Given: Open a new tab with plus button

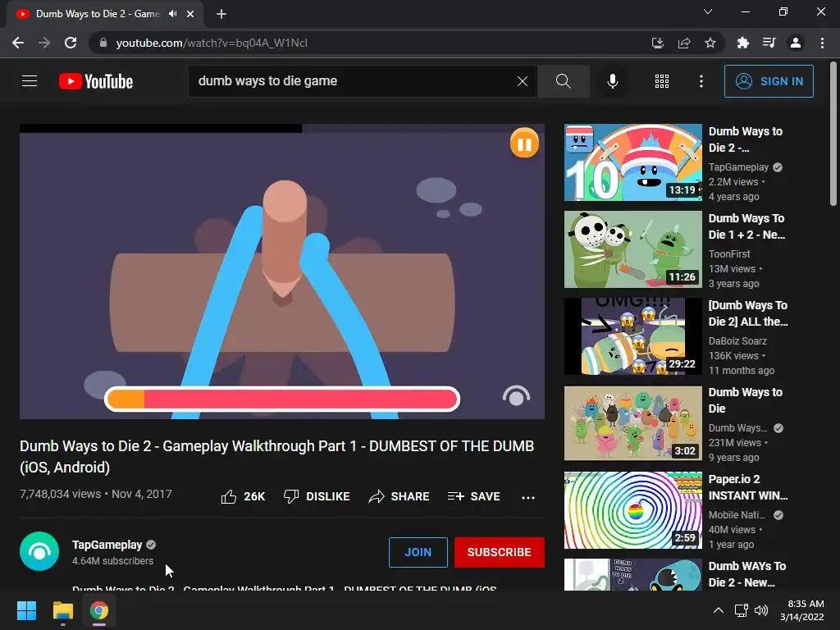Looking at the screenshot, I should pos(221,14).
